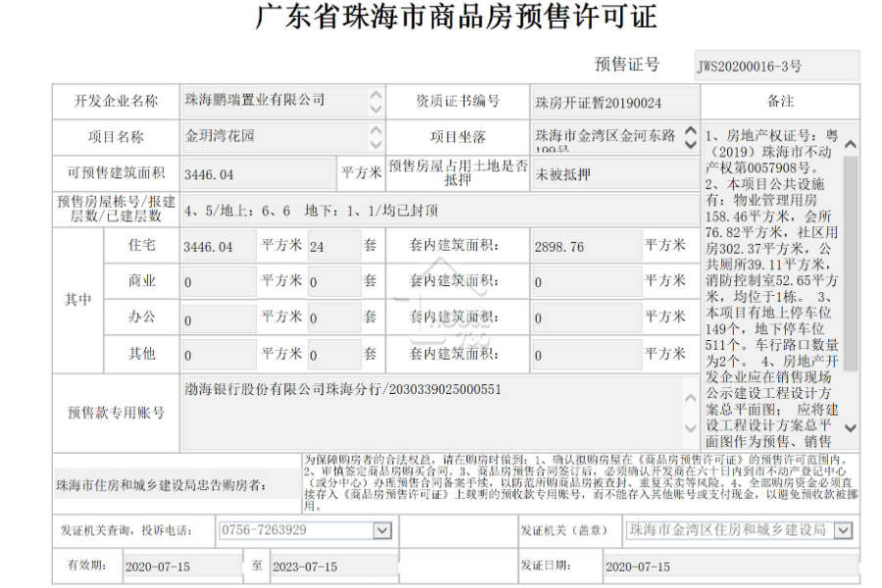The width and height of the screenshot is (882, 588).
Task: Click down arrow in project name field
Action: [375, 145]
